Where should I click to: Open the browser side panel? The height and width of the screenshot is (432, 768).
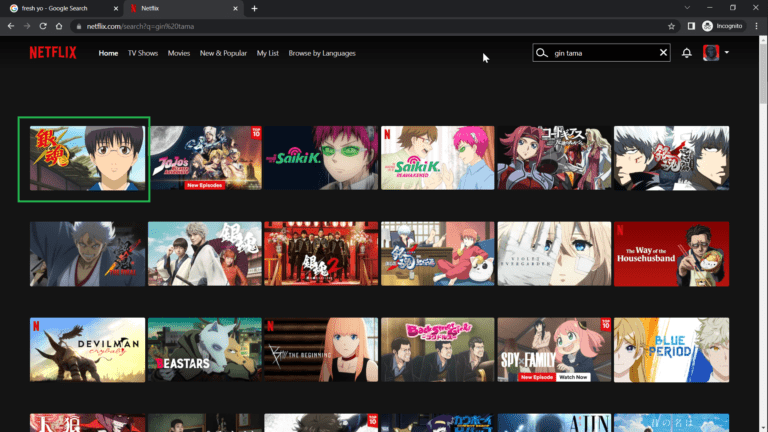[x=691, y=26]
